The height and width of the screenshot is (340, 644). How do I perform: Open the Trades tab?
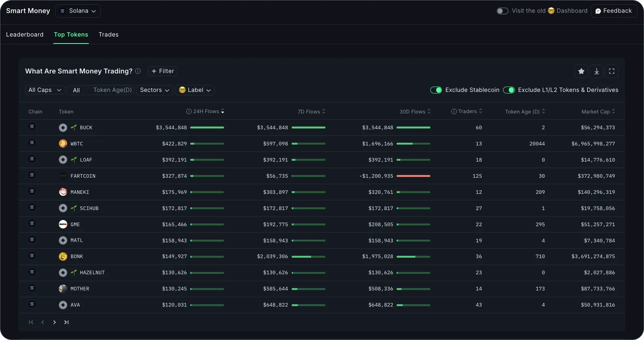click(x=108, y=35)
